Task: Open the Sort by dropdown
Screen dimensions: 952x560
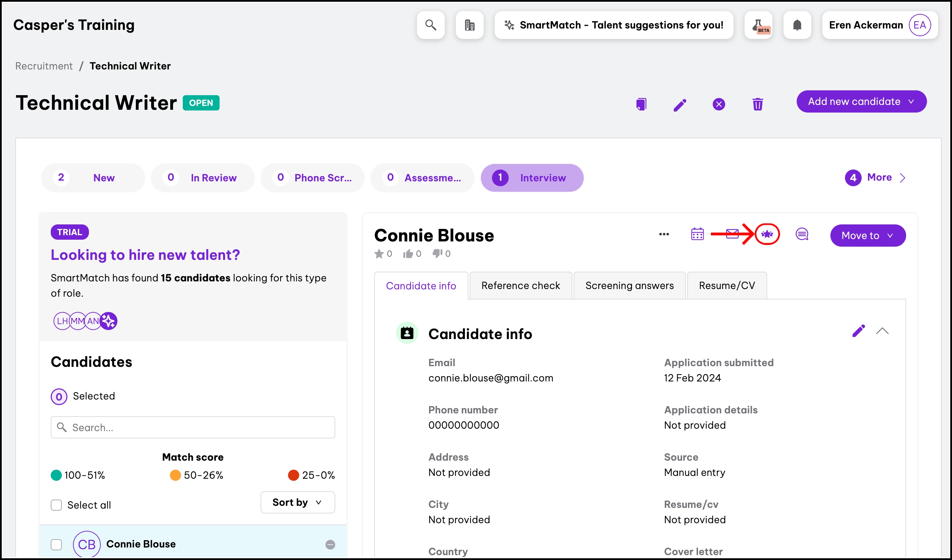Action: click(x=297, y=502)
